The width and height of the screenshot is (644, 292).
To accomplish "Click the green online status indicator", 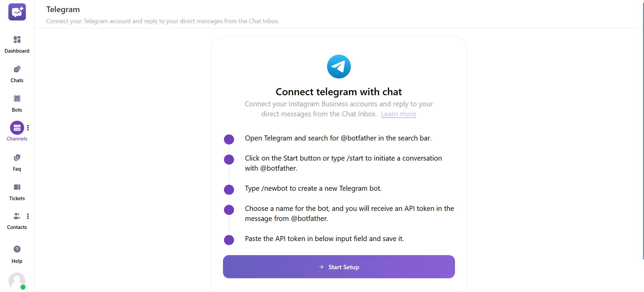I will (x=23, y=287).
